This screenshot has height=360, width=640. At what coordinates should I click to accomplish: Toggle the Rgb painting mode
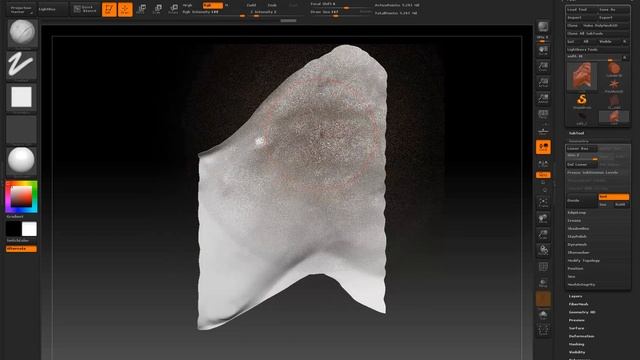pyautogui.click(x=213, y=5)
